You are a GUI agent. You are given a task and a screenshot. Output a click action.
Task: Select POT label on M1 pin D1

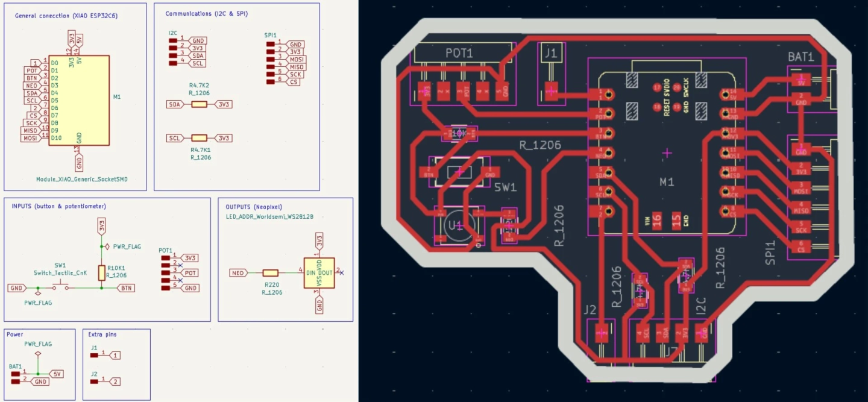click(x=33, y=71)
